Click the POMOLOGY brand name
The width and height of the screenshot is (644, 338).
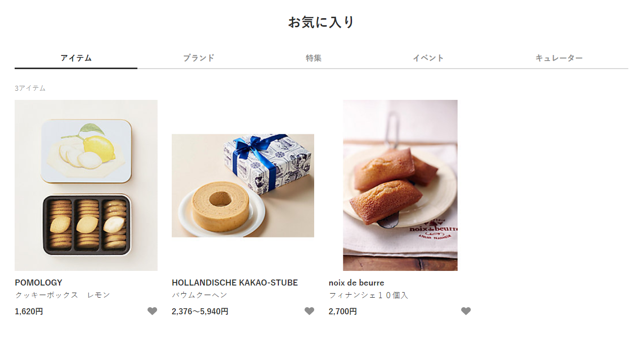(x=38, y=283)
